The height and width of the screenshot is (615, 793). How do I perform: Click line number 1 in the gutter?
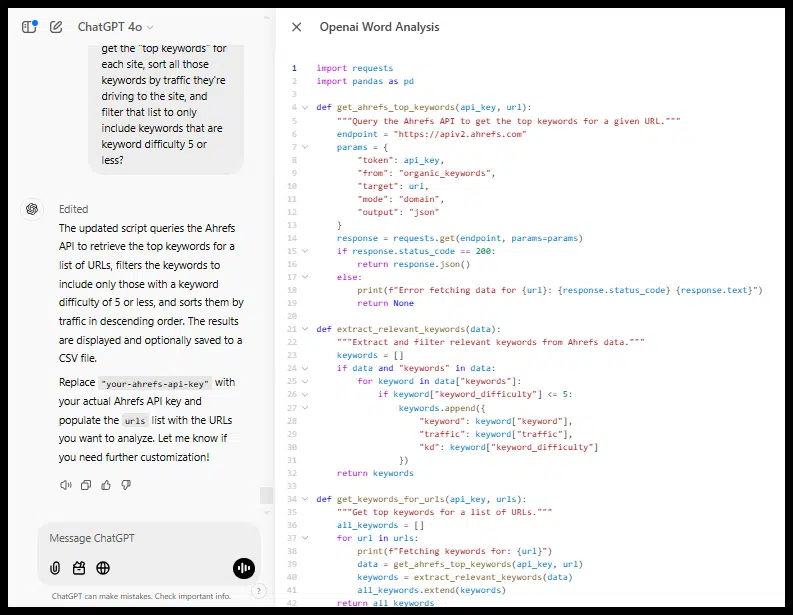(x=294, y=68)
